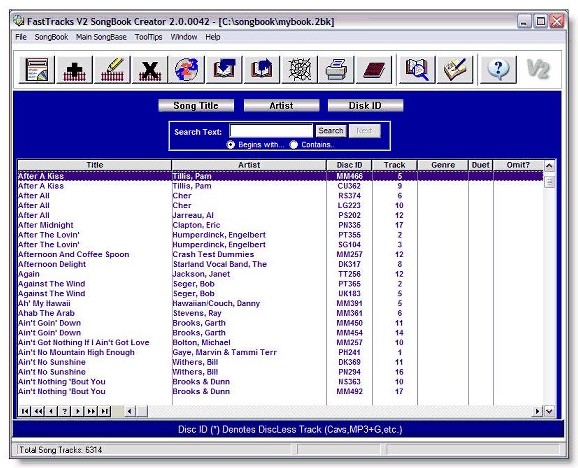Sort by the Artist button
Viewport: 578px width, 468px height.
[281, 106]
